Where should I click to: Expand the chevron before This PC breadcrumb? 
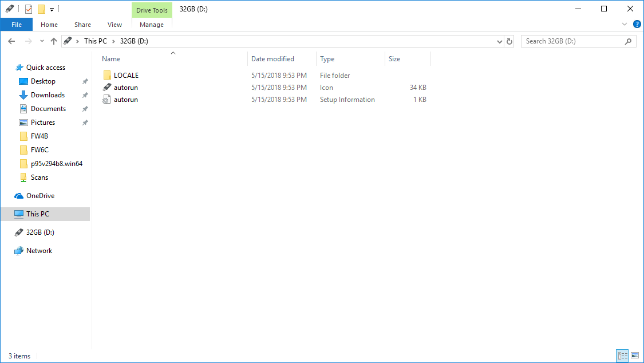point(77,41)
